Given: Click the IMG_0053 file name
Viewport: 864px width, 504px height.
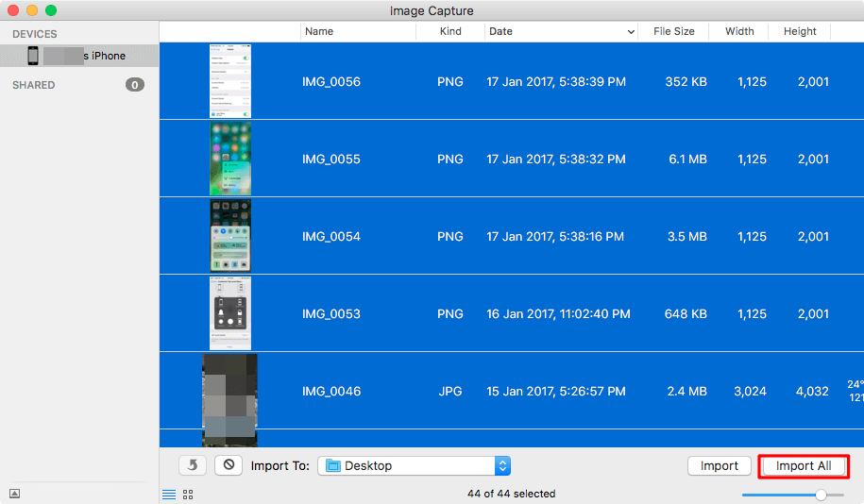Looking at the screenshot, I should tap(331, 314).
